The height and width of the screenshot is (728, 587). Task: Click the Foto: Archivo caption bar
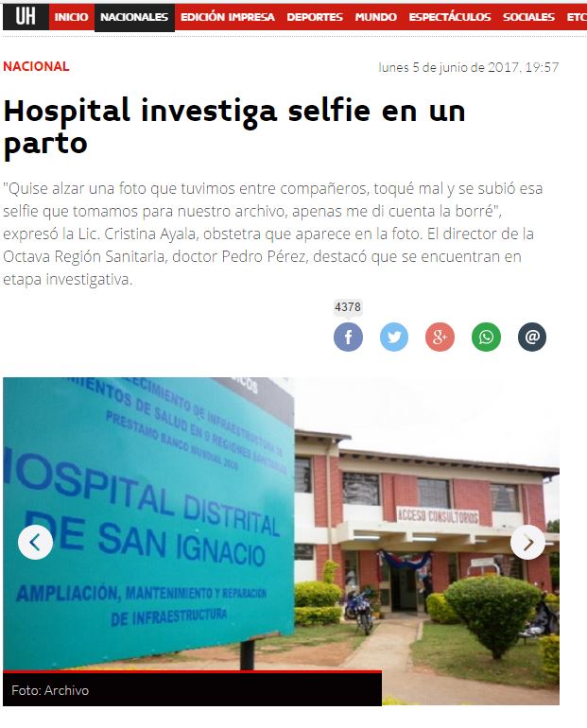[x=192, y=689]
